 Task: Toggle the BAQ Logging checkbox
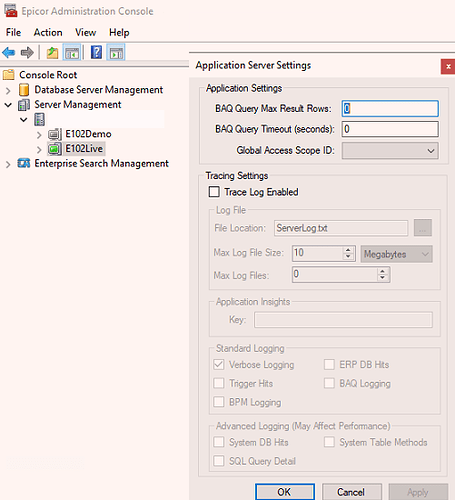pyautogui.click(x=329, y=383)
